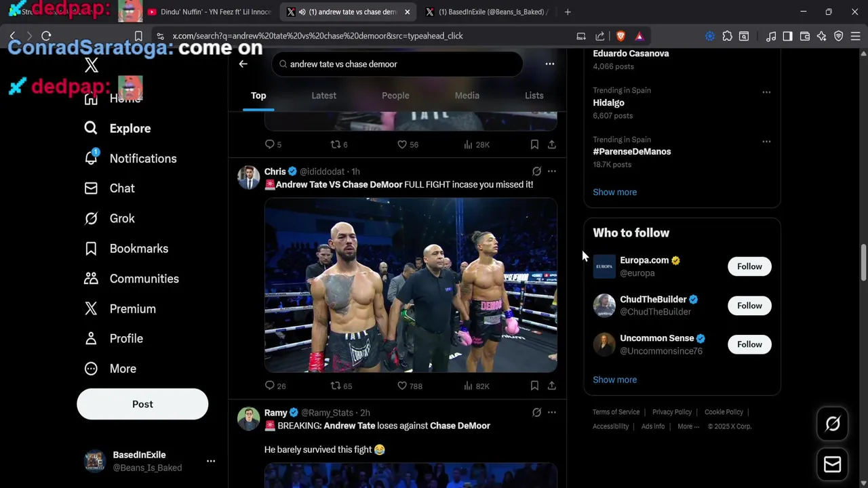Open Grok icon on Ramy's post
This screenshot has width=868, height=488.
click(536, 412)
